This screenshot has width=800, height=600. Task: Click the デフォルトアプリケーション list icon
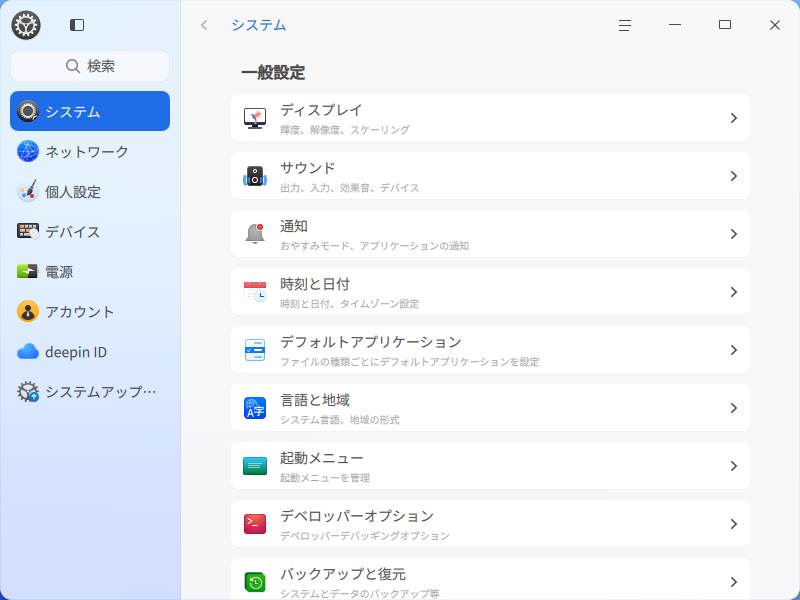pos(255,350)
